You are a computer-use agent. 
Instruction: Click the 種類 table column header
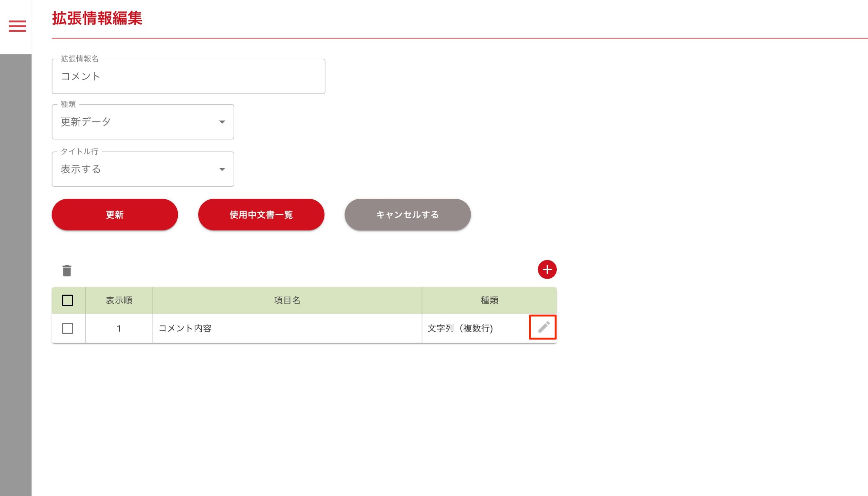(489, 300)
